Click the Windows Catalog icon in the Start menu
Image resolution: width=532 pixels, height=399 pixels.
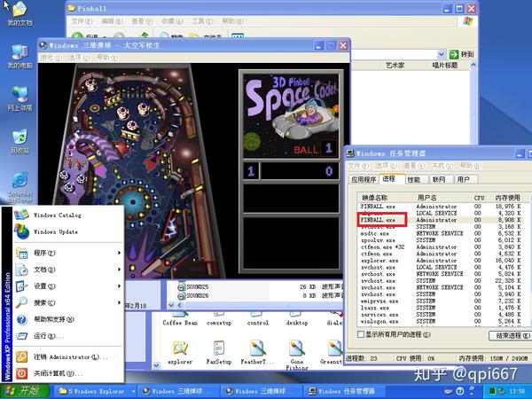pyautogui.click(x=21, y=215)
